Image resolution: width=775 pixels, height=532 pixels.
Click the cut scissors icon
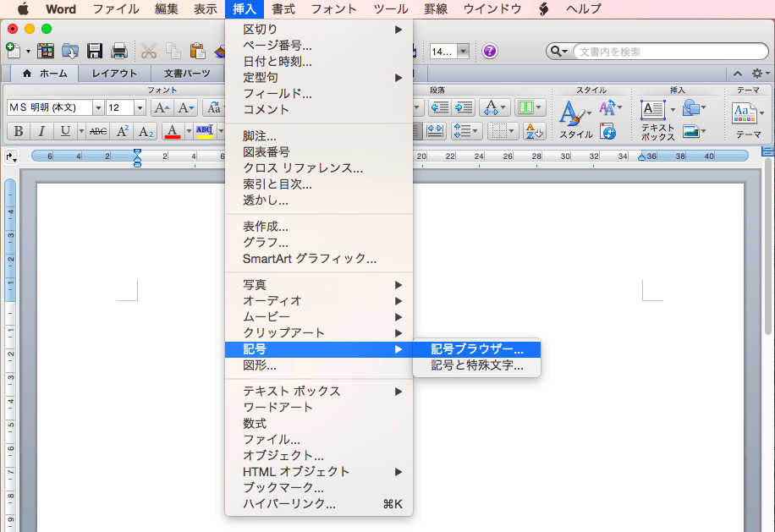[149, 51]
